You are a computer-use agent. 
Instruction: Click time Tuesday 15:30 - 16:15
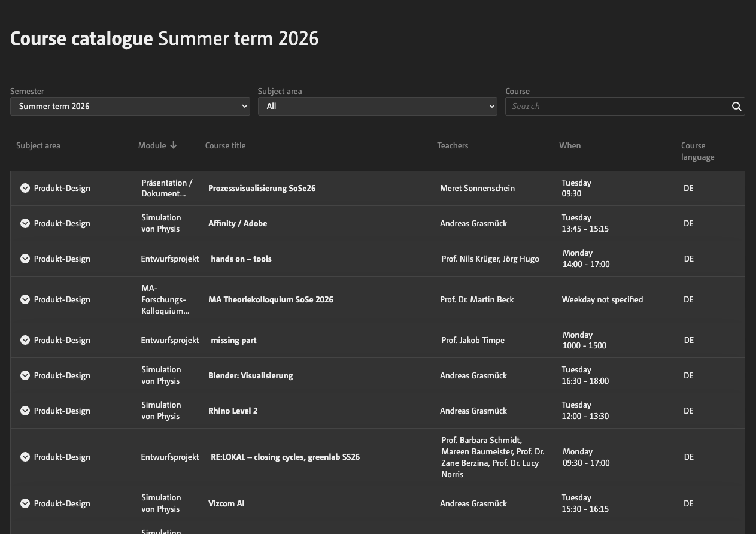pyautogui.click(x=585, y=503)
